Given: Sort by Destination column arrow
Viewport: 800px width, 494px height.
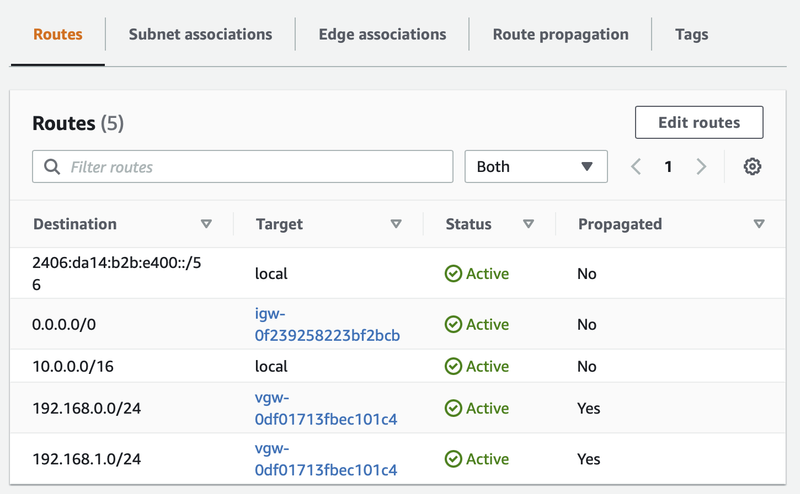Looking at the screenshot, I should coord(207,224).
